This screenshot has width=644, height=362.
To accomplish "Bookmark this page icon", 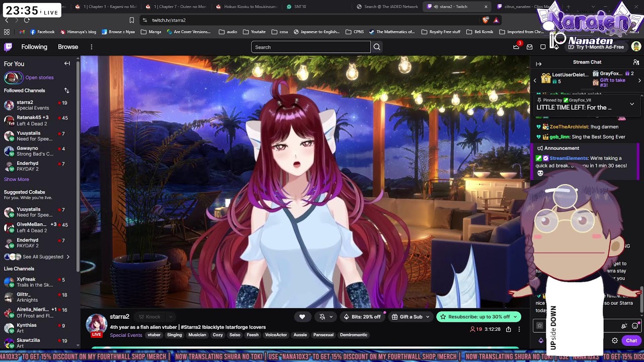I will click(131, 20).
